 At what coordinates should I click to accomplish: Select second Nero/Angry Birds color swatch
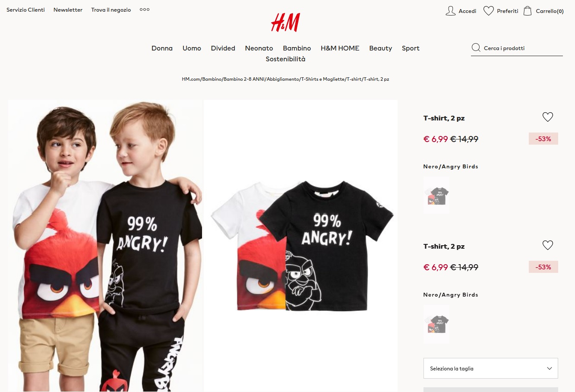pos(436,324)
